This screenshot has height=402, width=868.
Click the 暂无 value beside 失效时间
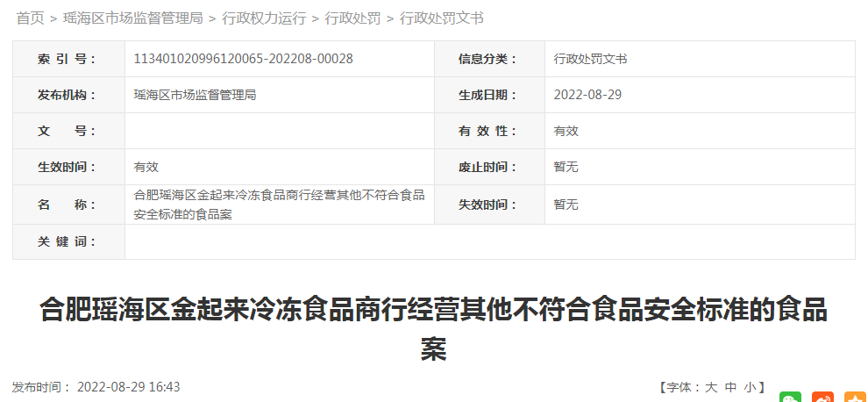(x=566, y=205)
